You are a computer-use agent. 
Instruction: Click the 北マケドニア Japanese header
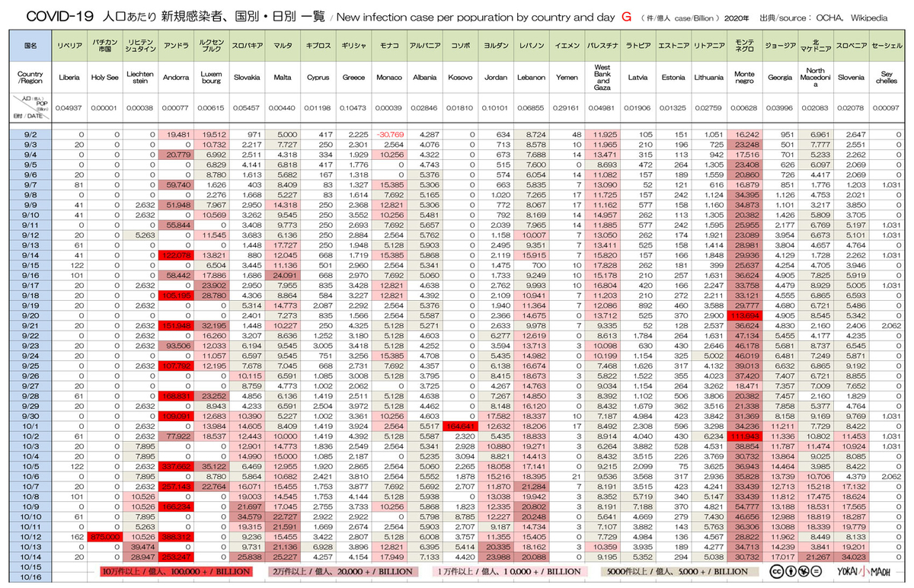tap(815, 46)
